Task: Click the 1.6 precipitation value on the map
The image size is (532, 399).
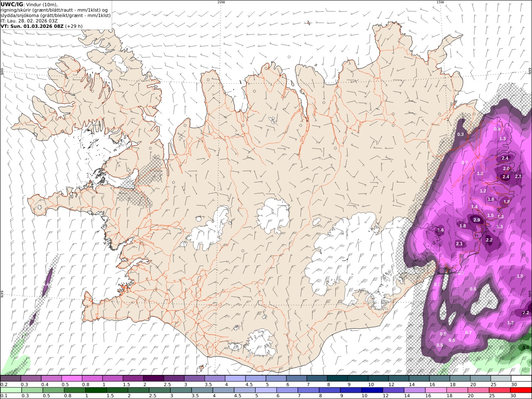Action: click(441, 230)
